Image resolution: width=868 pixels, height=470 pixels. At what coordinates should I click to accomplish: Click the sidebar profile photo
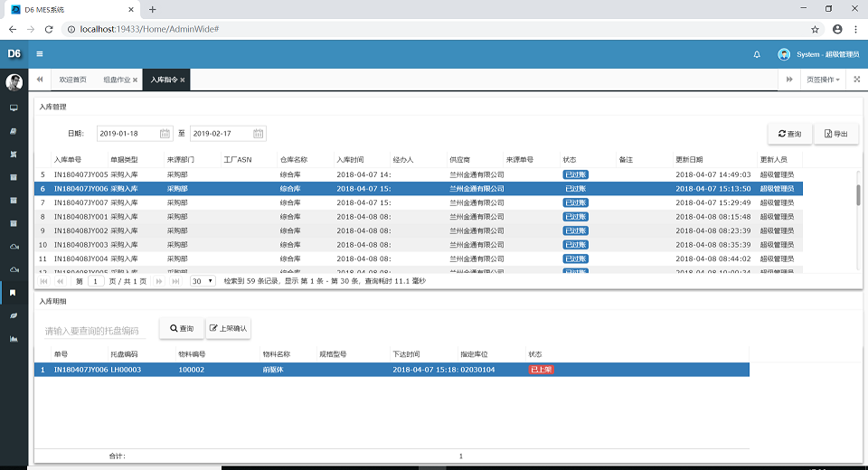(x=14, y=82)
